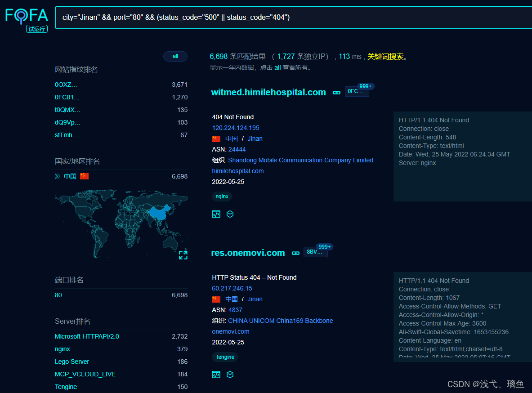The width and height of the screenshot is (532, 393).
Task: Open link icon beside witmed.himilehospital.com
Action: (336, 93)
